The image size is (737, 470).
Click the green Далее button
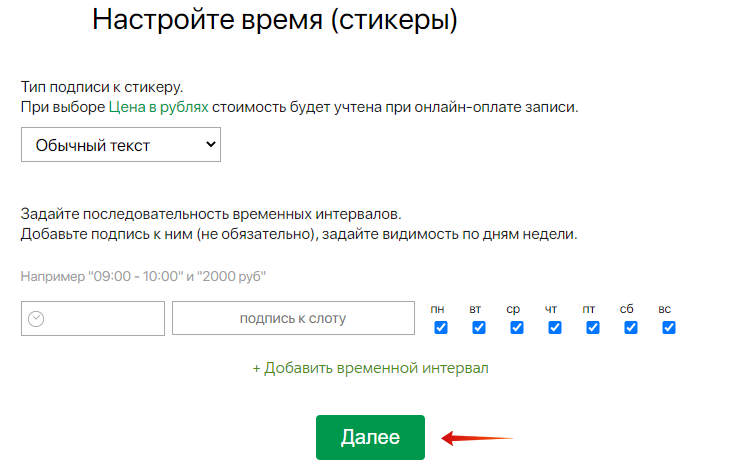pyautogui.click(x=370, y=437)
